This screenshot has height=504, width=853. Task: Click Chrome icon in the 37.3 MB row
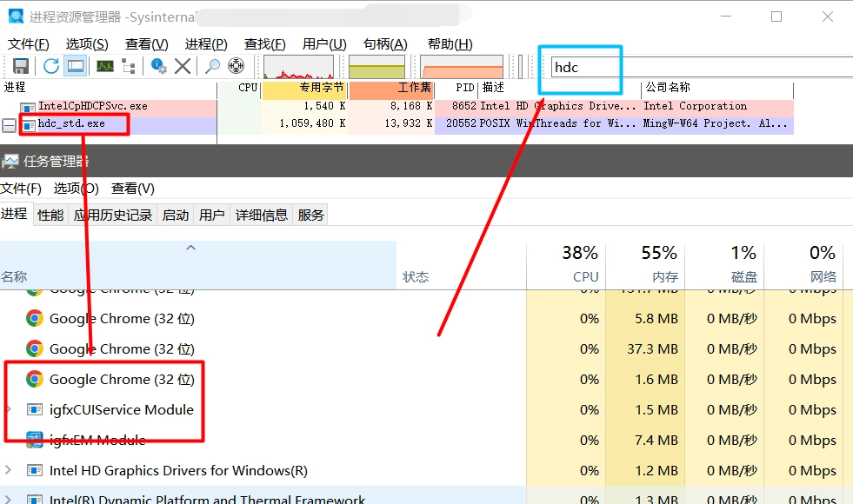coord(34,348)
